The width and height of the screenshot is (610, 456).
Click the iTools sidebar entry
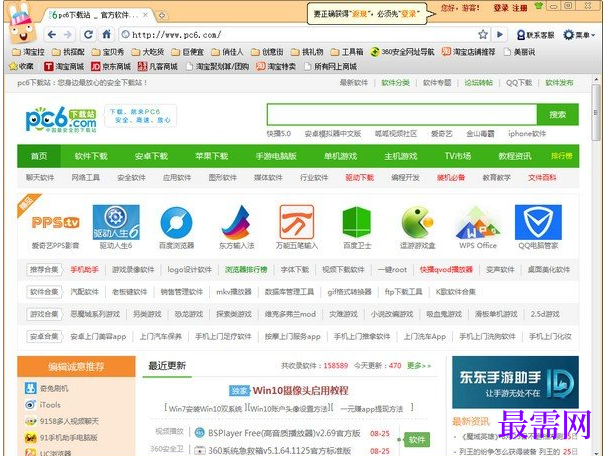tap(43, 405)
